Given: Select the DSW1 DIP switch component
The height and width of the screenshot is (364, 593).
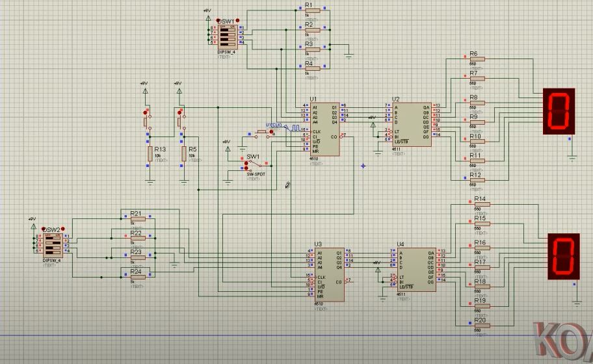Looking at the screenshot, I should [227, 37].
